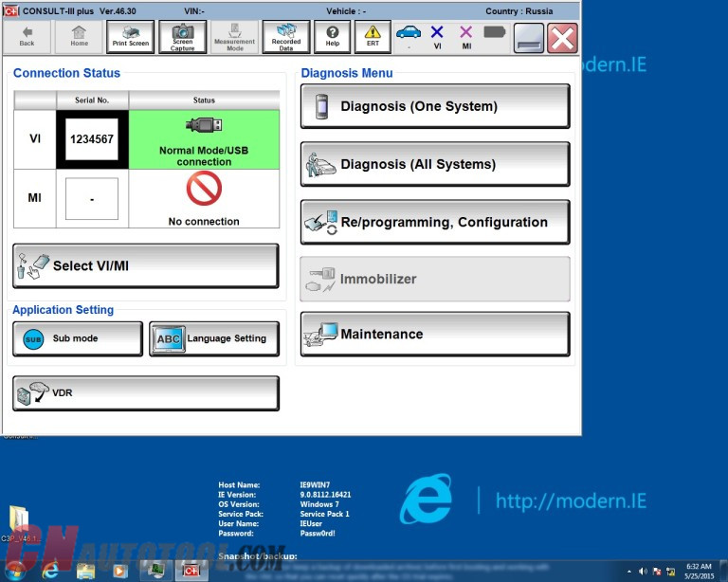Screen dimensions: 728x582
Task: Open Measurement Mode from the toolbar
Action: point(234,37)
